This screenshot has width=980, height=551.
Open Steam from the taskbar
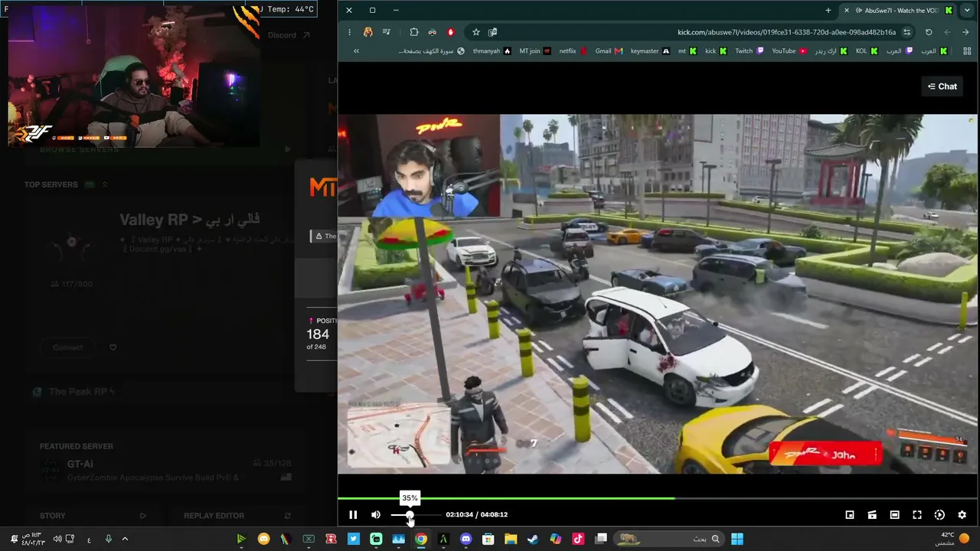(x=533, y=539)
